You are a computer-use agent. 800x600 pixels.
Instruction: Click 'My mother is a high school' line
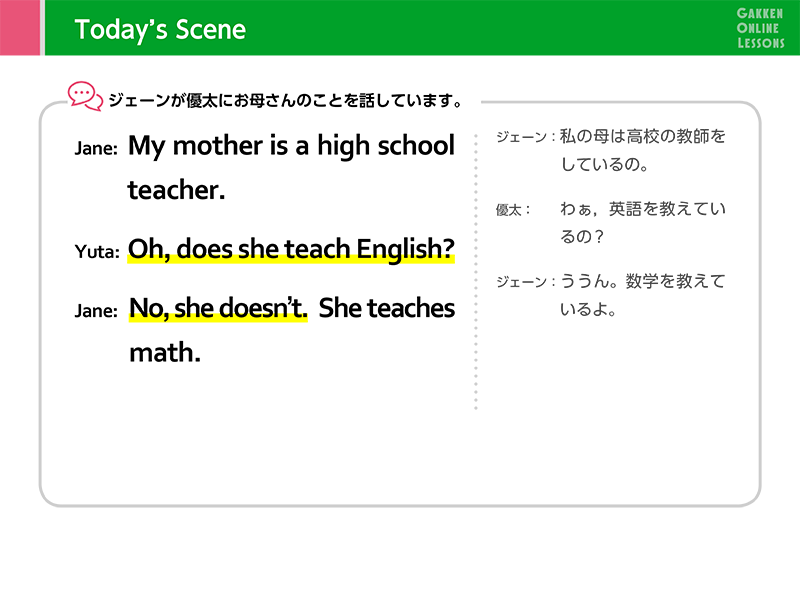coord(291,146)
